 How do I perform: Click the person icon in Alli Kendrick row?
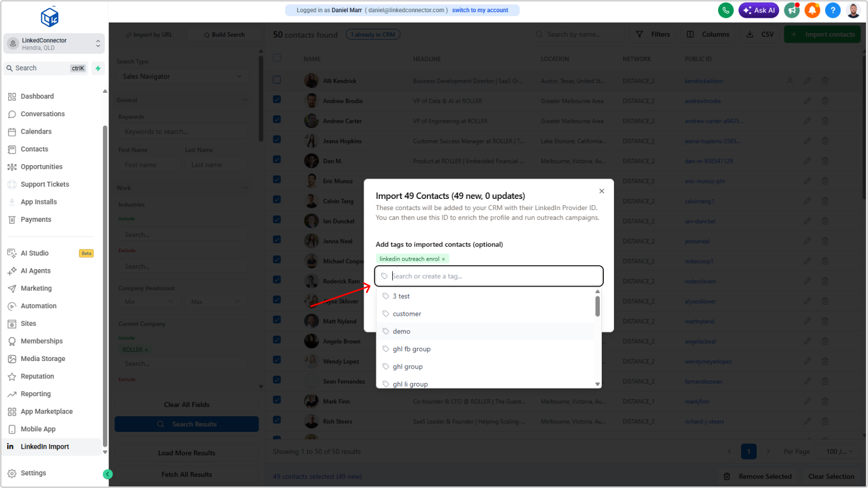pos(789,81)
